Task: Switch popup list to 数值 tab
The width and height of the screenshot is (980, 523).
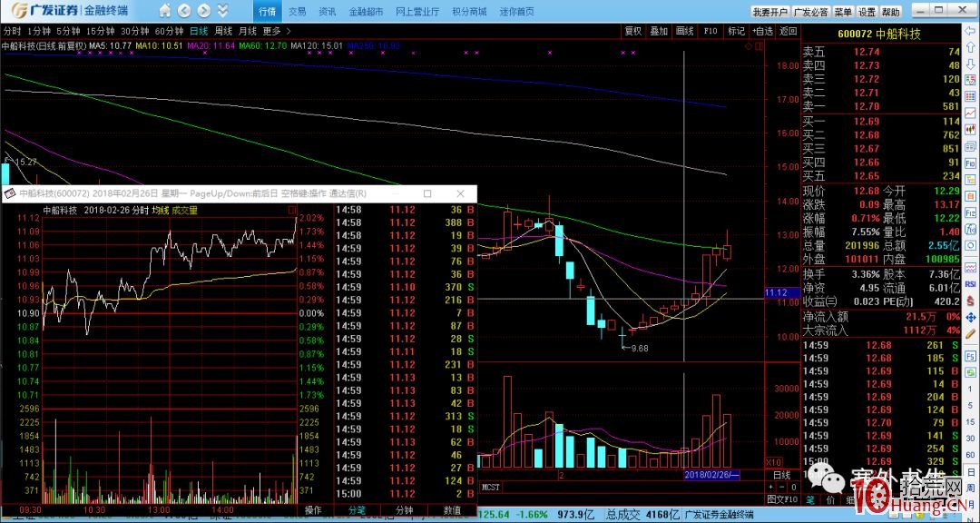Action: (452, 510)
